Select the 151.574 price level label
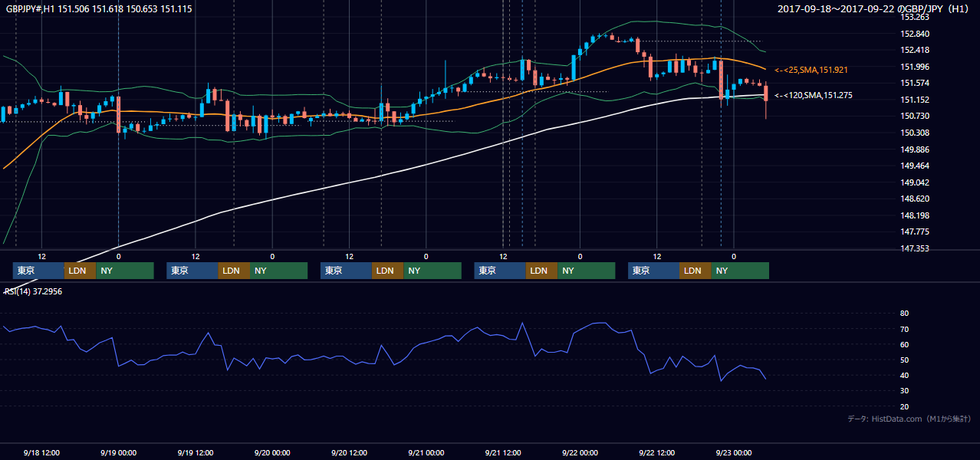 point(916,83)
